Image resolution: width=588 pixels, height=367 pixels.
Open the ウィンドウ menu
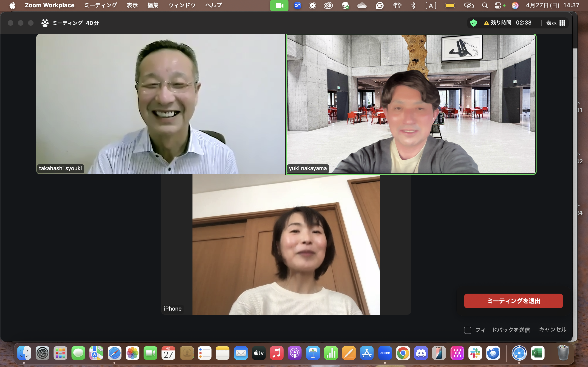[182, 5]
